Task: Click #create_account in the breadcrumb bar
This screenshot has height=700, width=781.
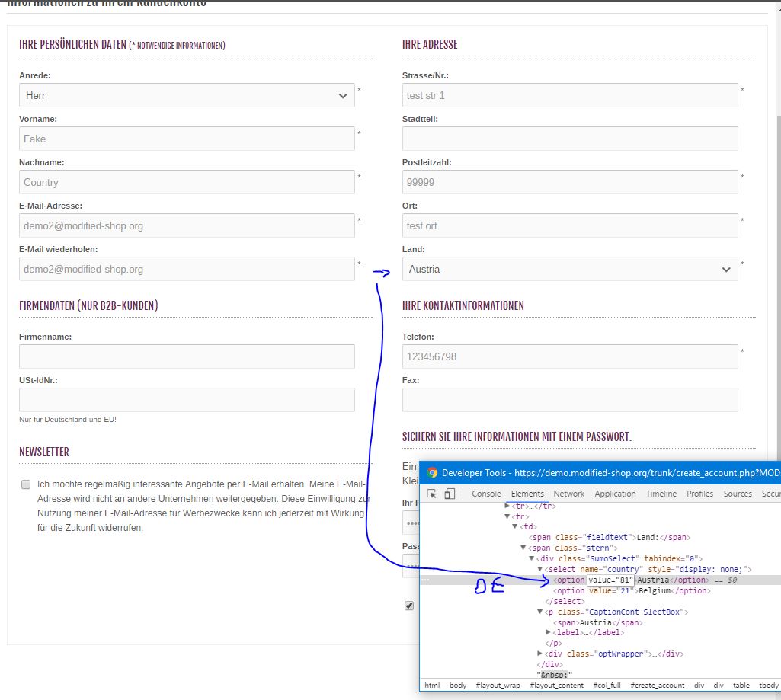Action: coord(657,685)
